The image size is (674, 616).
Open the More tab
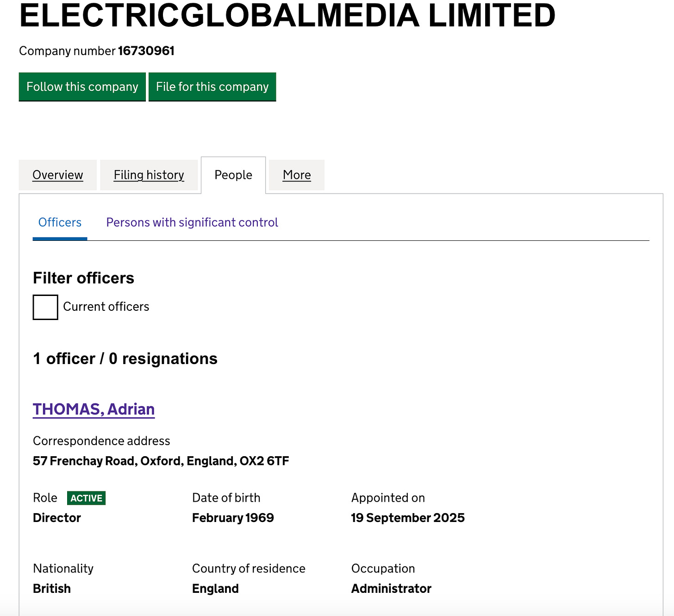tap(297, 175)
